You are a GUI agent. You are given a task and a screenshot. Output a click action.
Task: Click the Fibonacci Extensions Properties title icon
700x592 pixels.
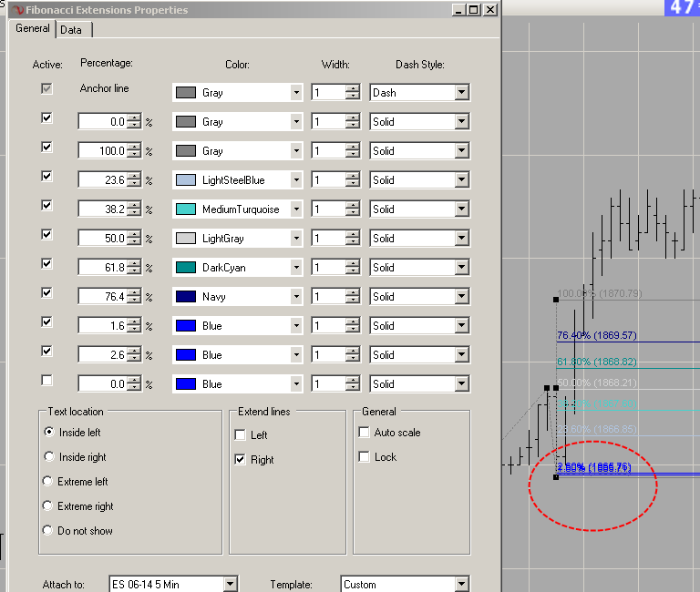click(x=18, y=10)
